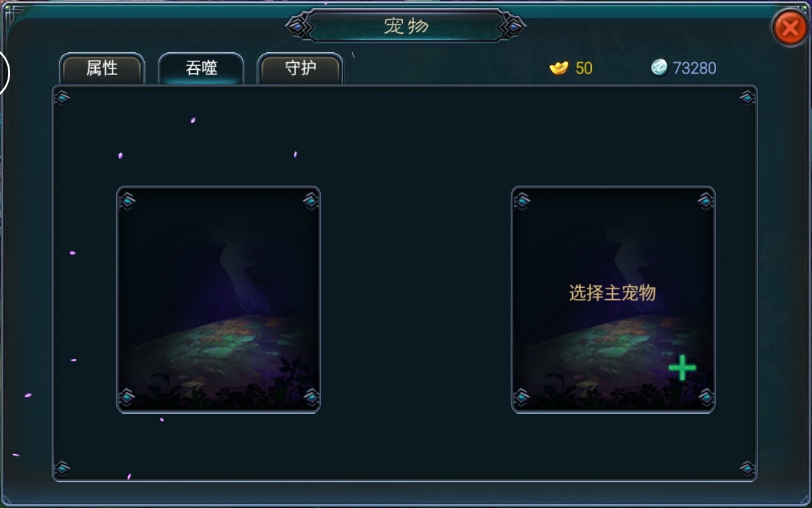
Task: Click the left diamond ornament of title
Action: [x=297, y=27]
